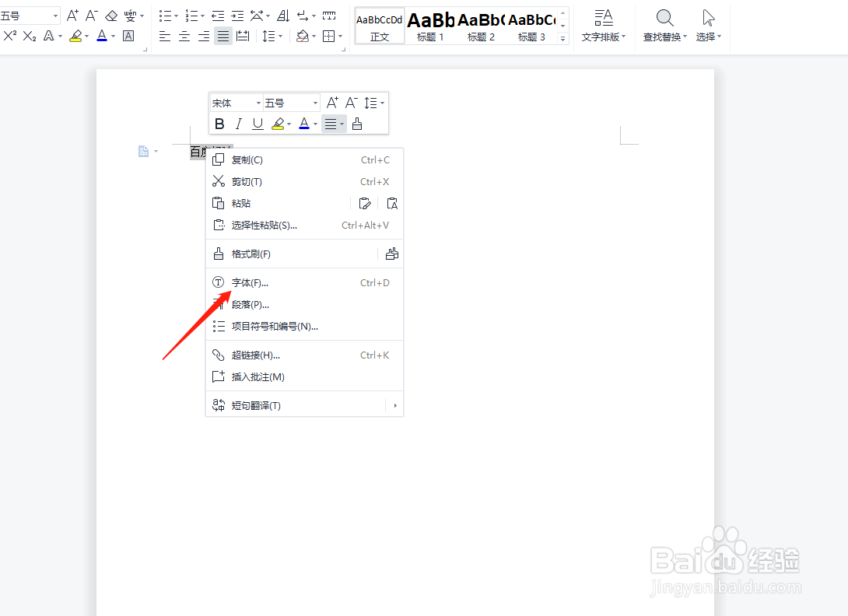
Task: Center align text in ribbon
Action: coord(184,37)
